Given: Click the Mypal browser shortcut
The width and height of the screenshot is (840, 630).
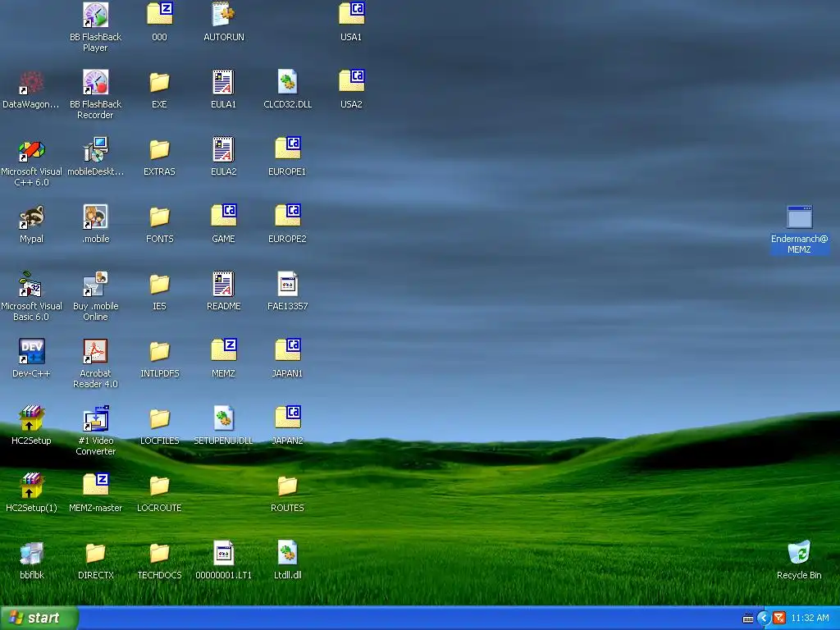Looking at the screenshot, I should tap(31, 217).
